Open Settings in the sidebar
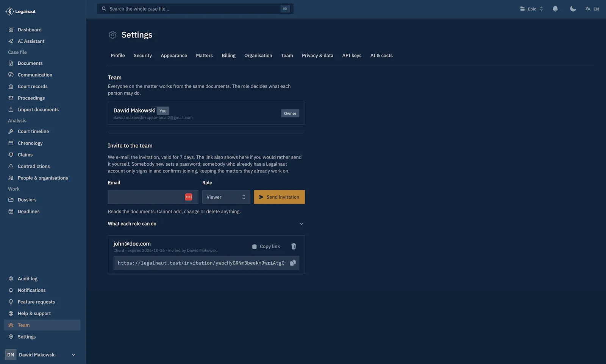606x364 pixels. [42, 337]
